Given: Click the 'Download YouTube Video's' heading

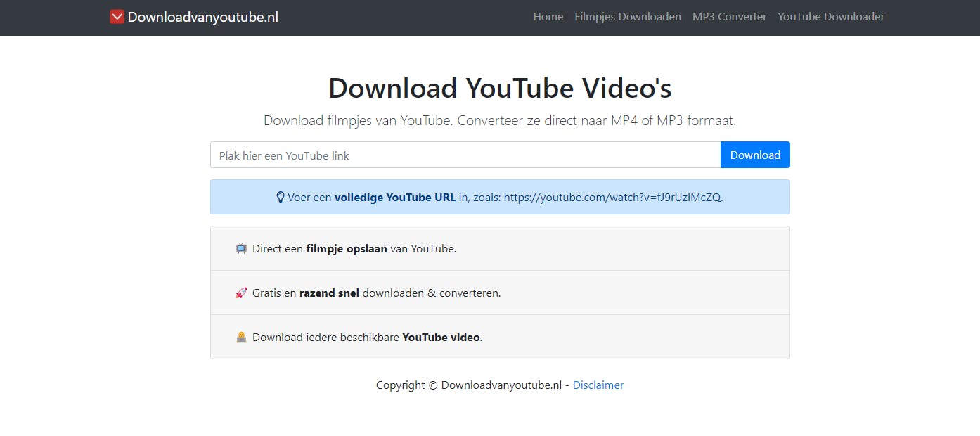Looking at the screenshot, I should (500, 89).
